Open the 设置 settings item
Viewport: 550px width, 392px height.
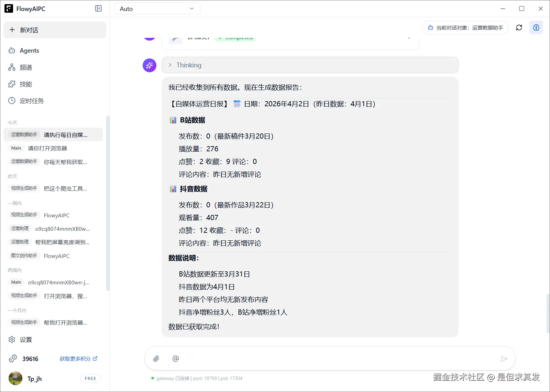pos(26,340)
